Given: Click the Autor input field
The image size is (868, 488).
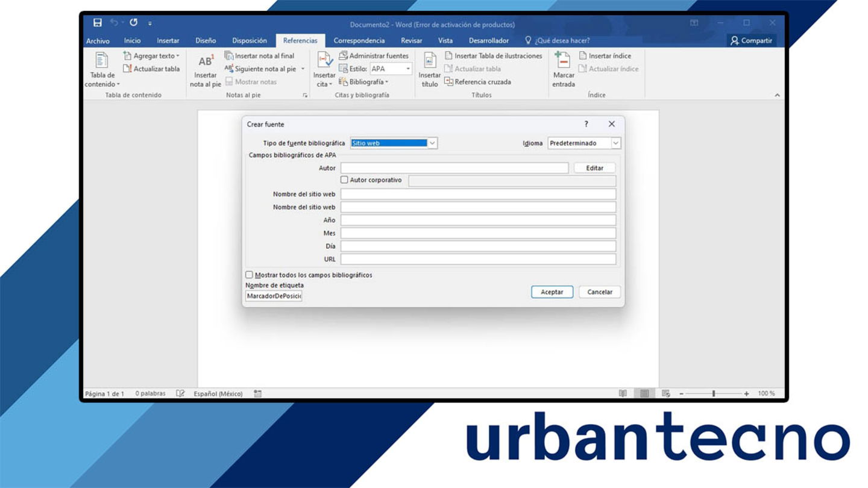Looking at the screenshot, I should 454,168.
